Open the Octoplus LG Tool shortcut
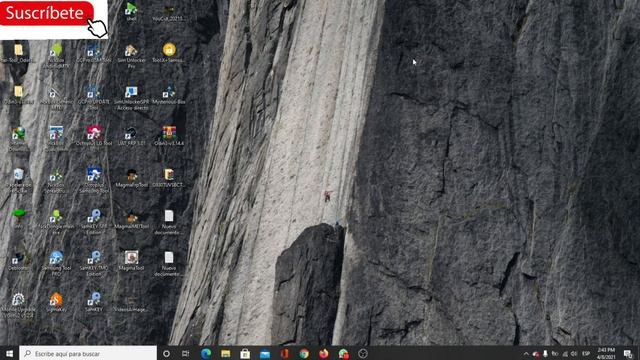 pyautogui.click(x=94, y=136)
